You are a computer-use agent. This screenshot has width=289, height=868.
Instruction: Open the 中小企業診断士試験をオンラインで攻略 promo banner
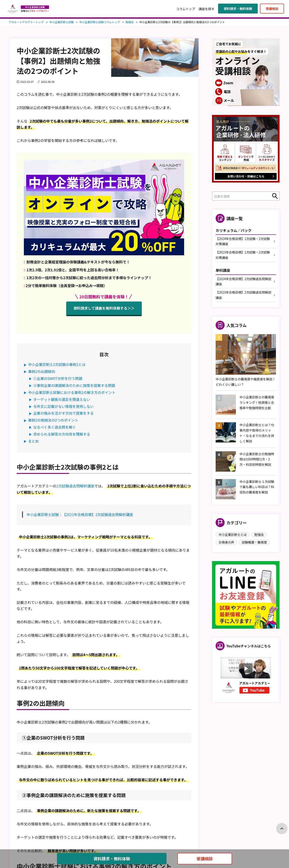pos(104,207)
